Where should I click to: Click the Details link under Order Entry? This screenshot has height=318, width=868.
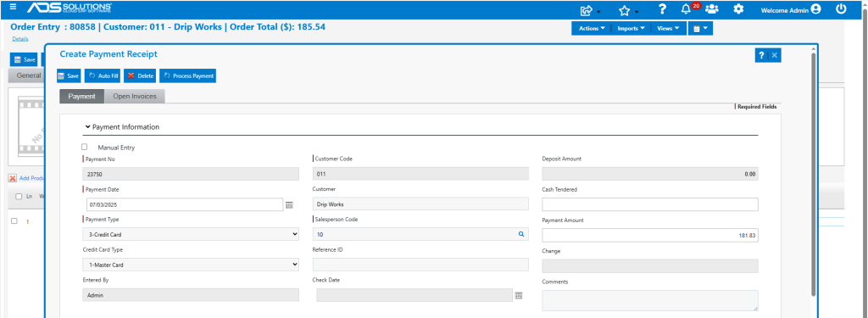pyautogui.click(x=20, y=39)
